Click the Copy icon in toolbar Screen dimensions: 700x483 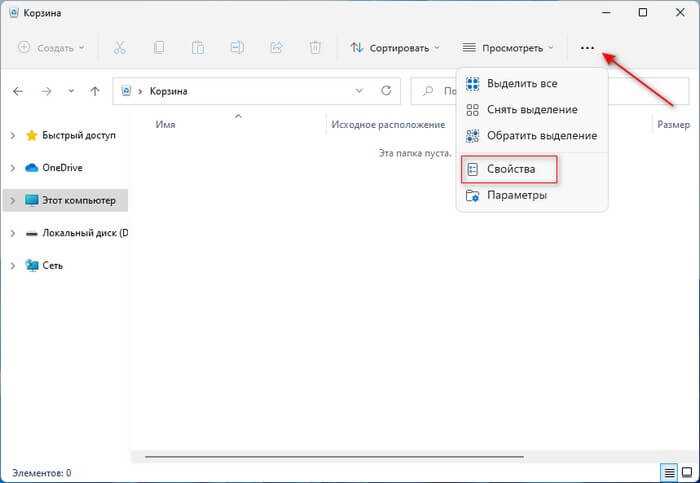point(159,47)
